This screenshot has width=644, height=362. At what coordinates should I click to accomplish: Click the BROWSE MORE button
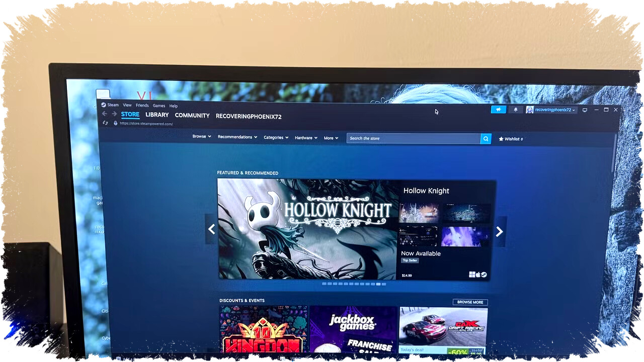[470, 302]
